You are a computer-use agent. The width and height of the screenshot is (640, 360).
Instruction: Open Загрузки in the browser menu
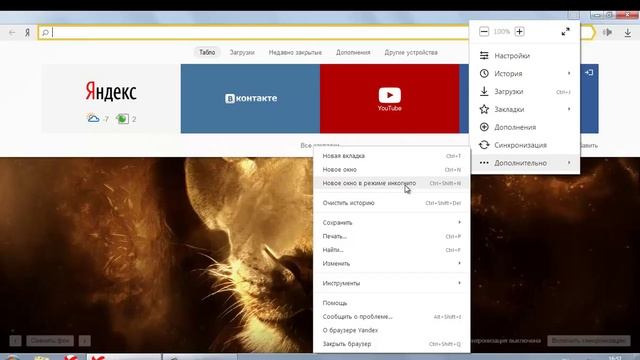525,91
